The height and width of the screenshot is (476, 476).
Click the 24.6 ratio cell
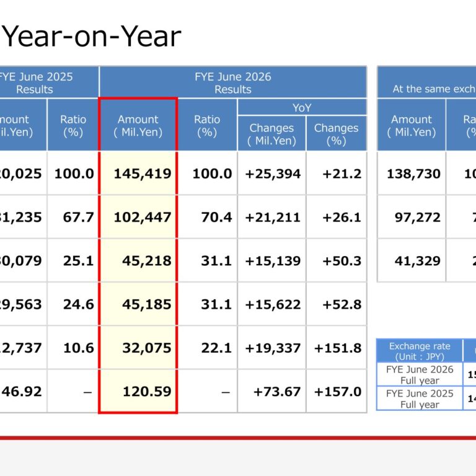coord(73,304)
